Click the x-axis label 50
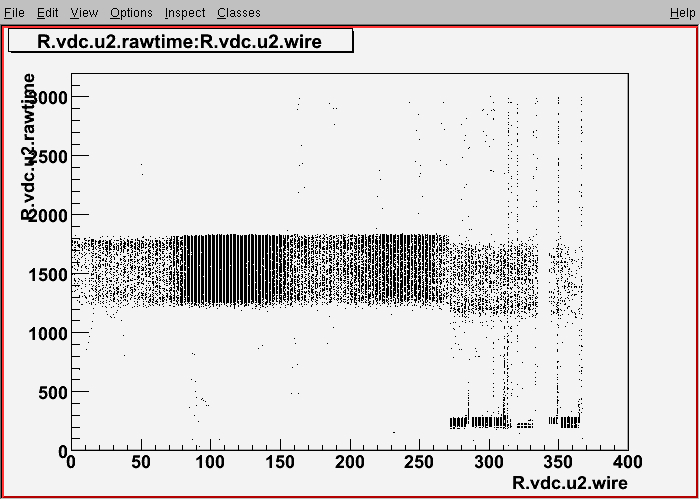 [x=141, y=462]
